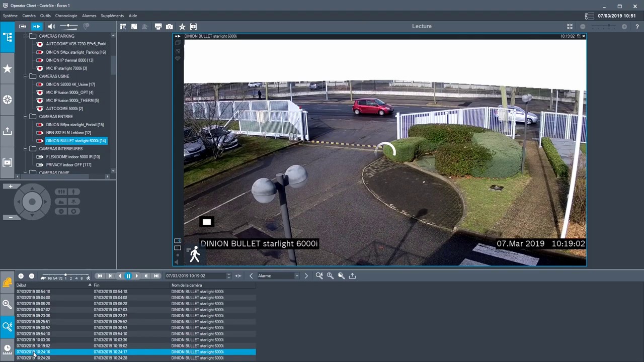
Task: Open the motion search results tab
Action: point(7,326)
